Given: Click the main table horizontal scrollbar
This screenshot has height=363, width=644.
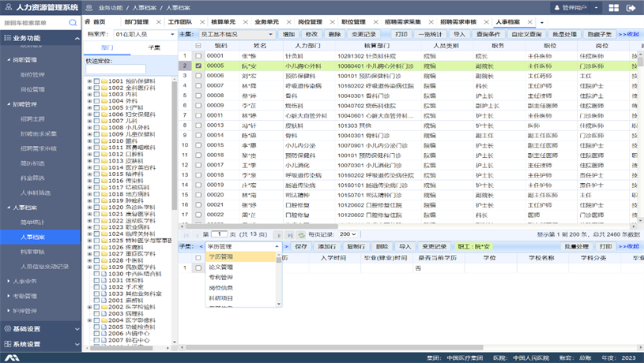Looking at the screenshot, I should (262, 226).
